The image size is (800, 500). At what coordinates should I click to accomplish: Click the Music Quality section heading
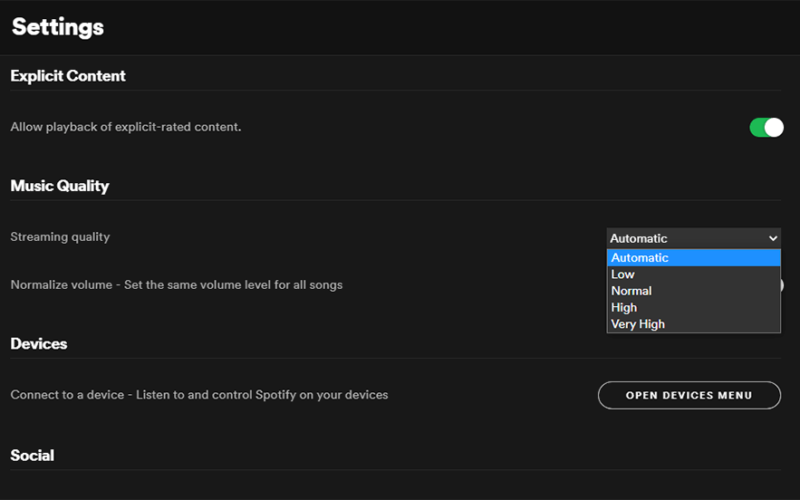tap(60, 186)
